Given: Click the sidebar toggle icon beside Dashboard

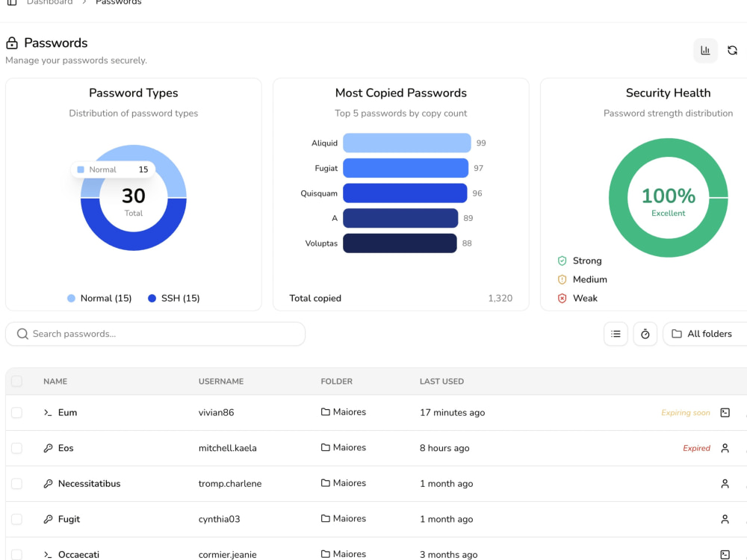Looking at the screenshot, I should [12, 2].
